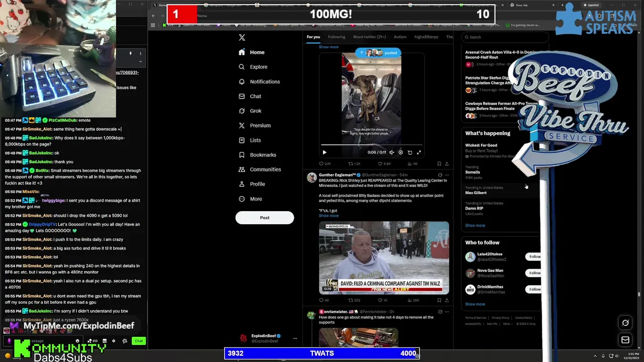Image resolution: width=644 pixels, height=362 pixels.
Task: Click Grok icon on Fenrismeister post
Action: (440, 312)
